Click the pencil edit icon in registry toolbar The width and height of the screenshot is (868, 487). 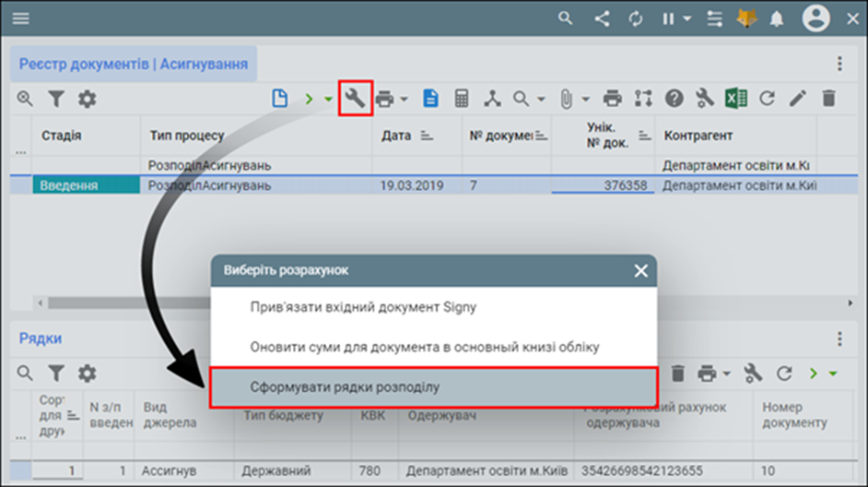(x=798, y=99)
